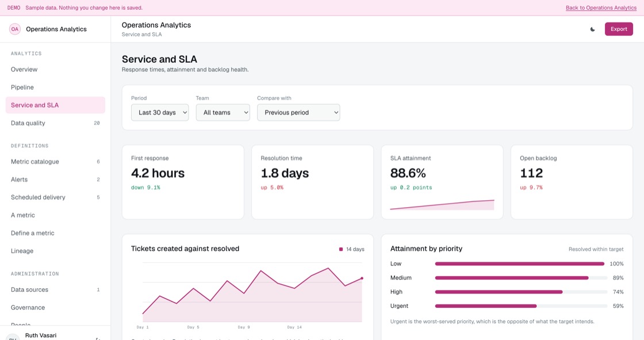This screenshot has width=644, height=340.
Task: Click the SLA attainment sparkline chart
Action: point(442,205)
